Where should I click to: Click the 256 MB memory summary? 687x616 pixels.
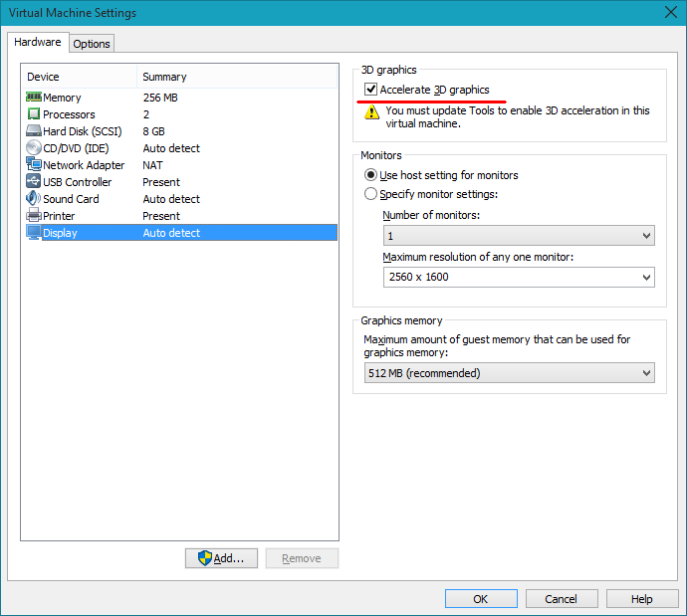160,98
